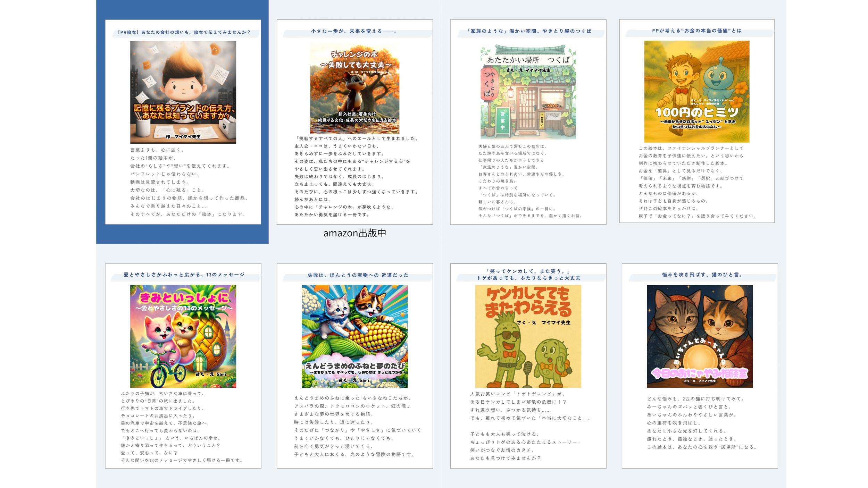868x488 pixels.
Task: Click the 100円のヒミツ book cover
Action: [x=696, y=92]
